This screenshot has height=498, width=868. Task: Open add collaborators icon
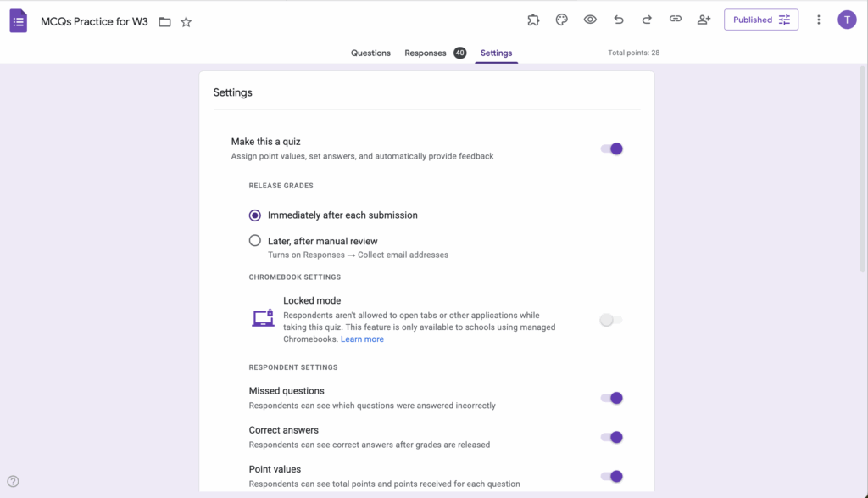coord(704,20)
